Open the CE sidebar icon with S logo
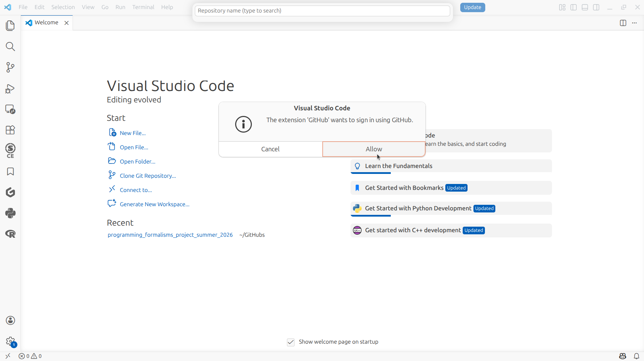This screenshot has width=644, height=361. pyautogui.click(x=10, y=151)
